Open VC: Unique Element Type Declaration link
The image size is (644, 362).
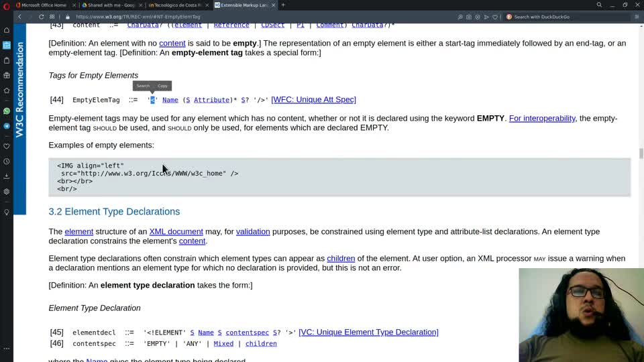(368, 332)
